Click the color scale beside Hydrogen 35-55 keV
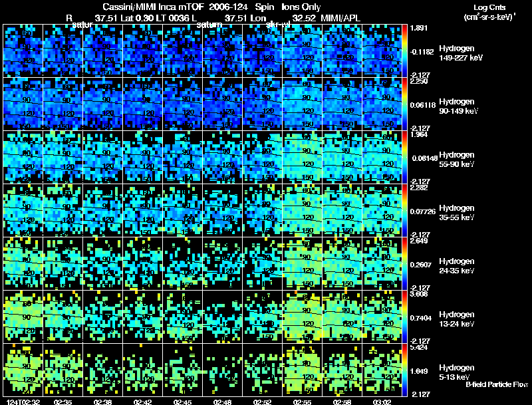532x405 pixels. pos(404,210)
